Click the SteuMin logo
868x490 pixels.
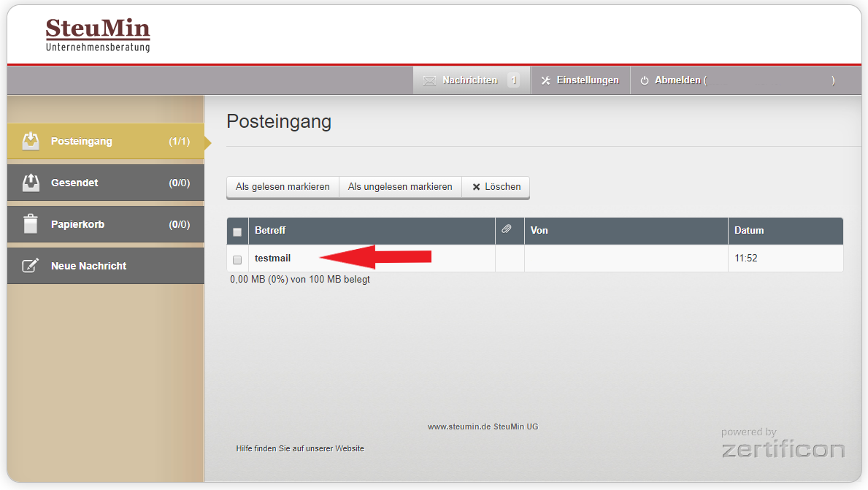point(98,33)
